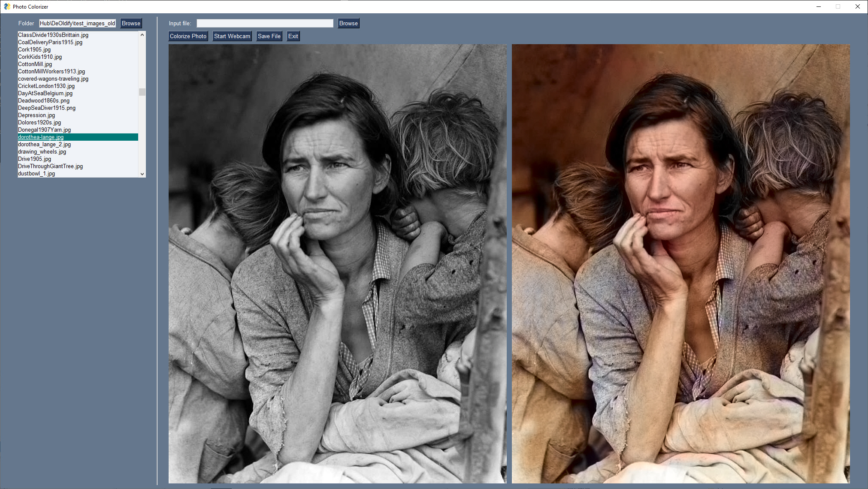
Task: Click the Browse button next to Input file
Action: 348,23
